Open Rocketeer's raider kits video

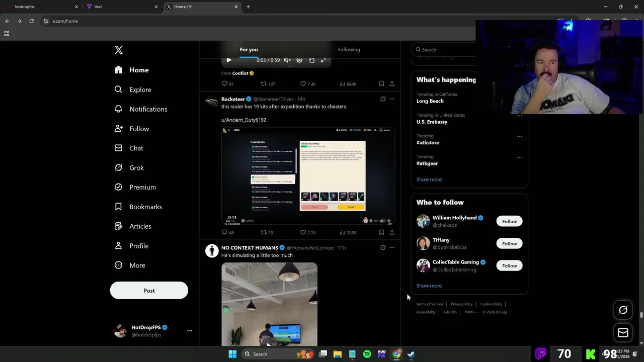(x=308, y=176)
